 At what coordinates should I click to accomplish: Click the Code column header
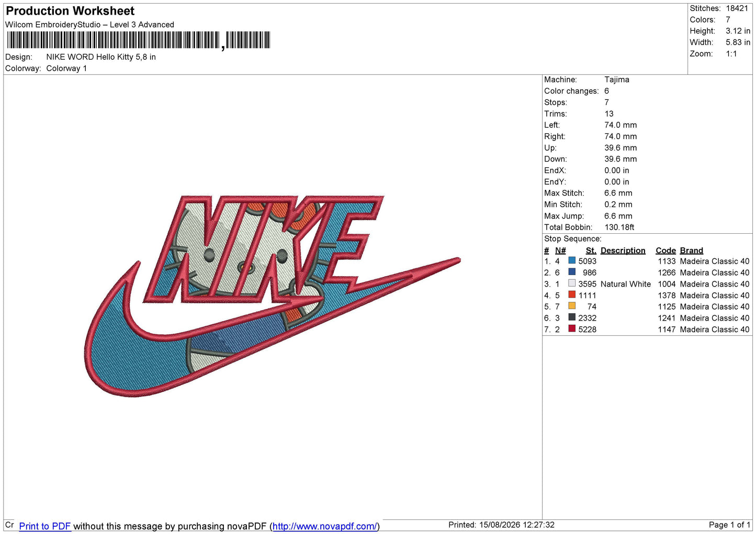pyautogui.click(x=665, y=251)
